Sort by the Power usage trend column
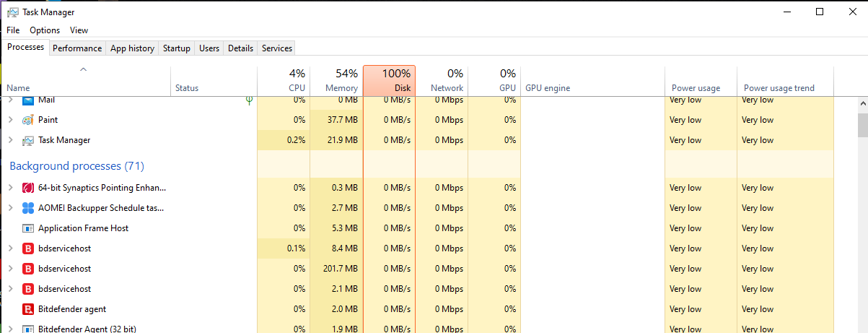 (x=779, y=88)
